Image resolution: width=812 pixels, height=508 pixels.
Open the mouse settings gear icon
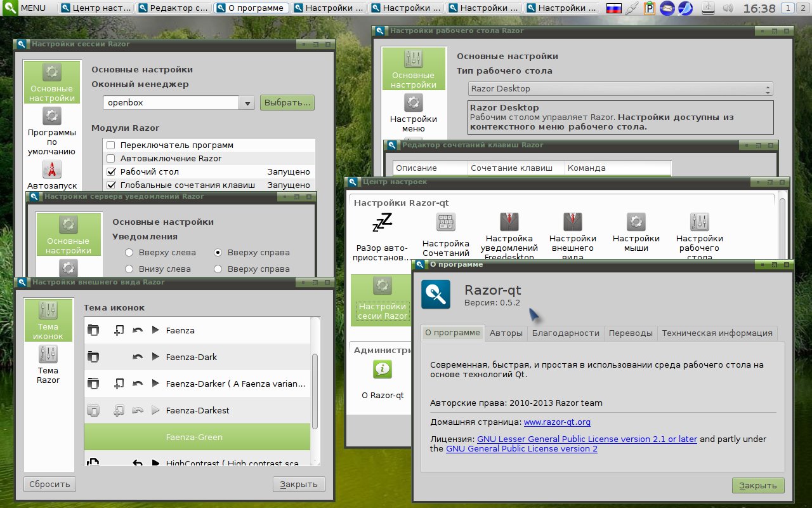[636, 222]
